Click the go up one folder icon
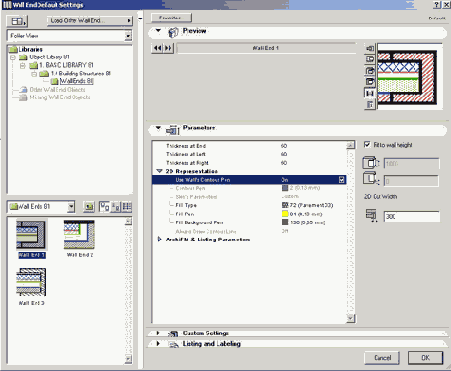Image resolution: width=451 pixels, height=371 pixels. [x=89, y=207]
